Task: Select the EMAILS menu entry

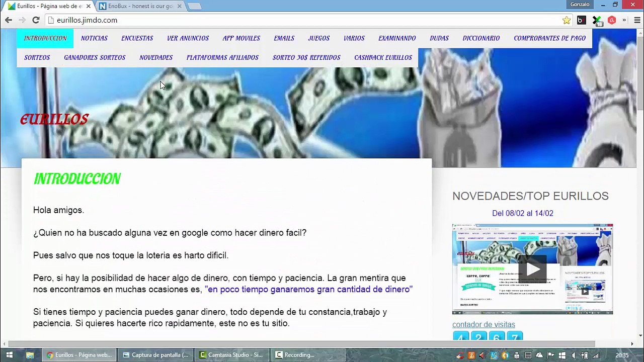Action: pos(284,38)
